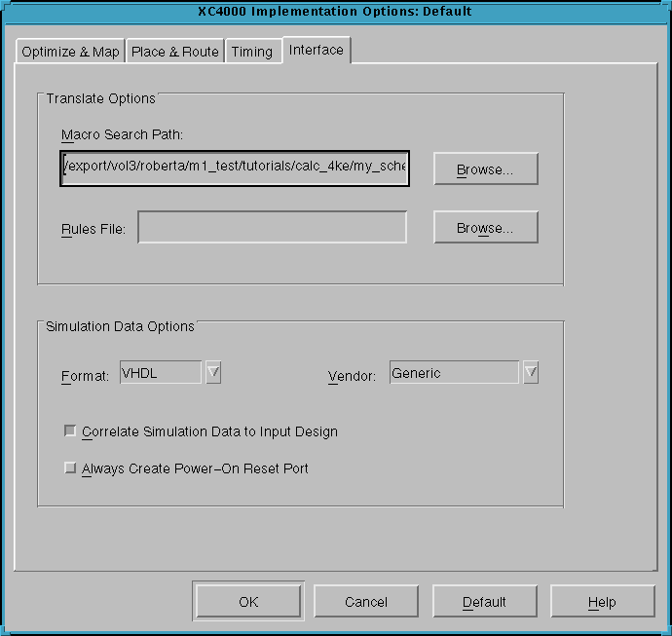Click the Generic vendor value box

[454, 372]
